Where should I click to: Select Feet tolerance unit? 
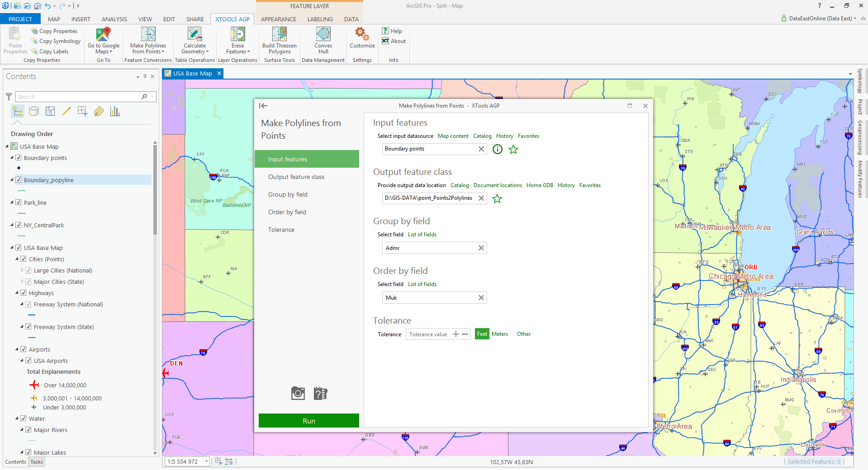pos(482,334)
